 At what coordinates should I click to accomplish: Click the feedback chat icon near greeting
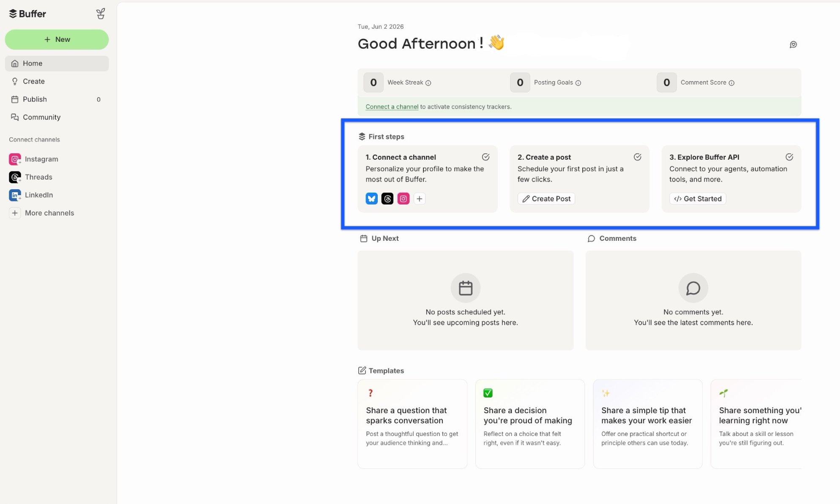point(793,44)
